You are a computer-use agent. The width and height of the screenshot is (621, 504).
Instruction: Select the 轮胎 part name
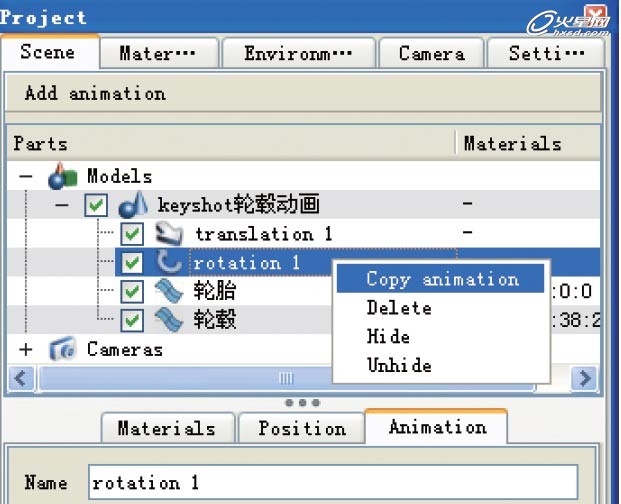pos(214,291)
